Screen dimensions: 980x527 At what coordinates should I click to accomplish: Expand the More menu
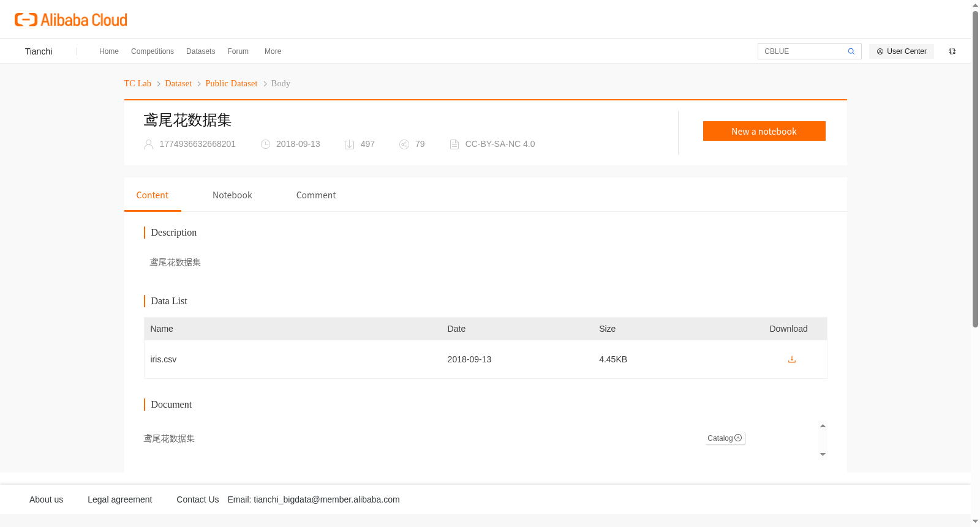[273, 51]
